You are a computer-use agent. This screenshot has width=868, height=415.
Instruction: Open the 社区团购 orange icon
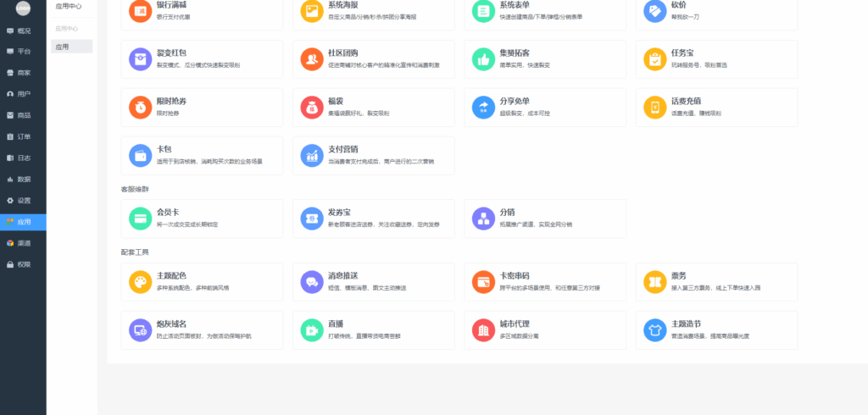[311, 59]
